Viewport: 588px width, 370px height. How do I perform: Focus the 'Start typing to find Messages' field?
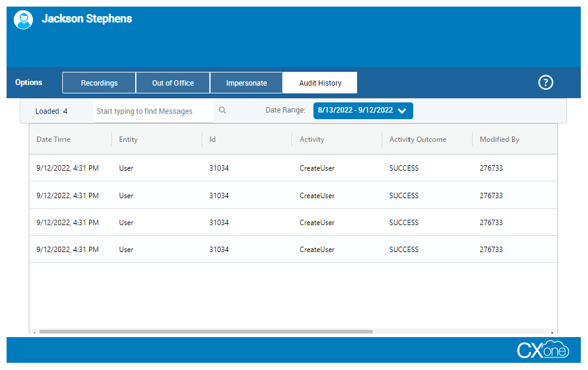click(x=153, y=111)
